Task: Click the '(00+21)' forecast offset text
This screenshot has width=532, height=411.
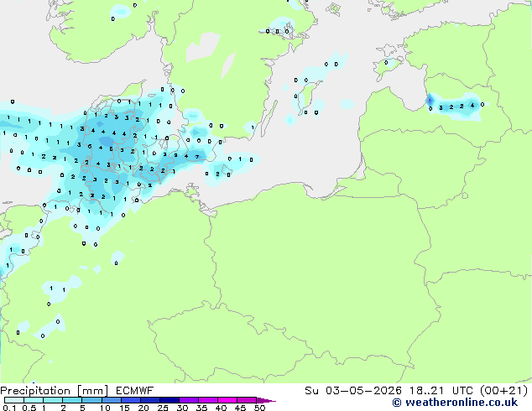Action: click(504, 391)
